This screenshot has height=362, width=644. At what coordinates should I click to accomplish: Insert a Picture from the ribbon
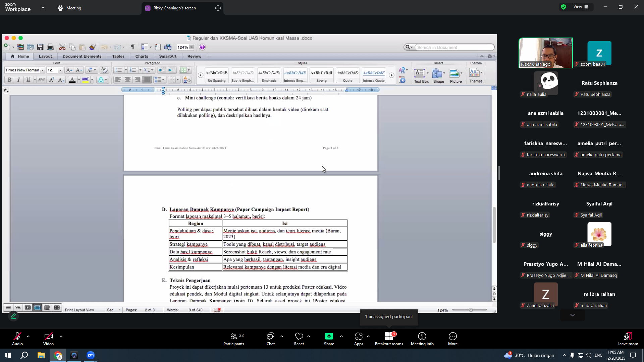click(x=456, y=76)
